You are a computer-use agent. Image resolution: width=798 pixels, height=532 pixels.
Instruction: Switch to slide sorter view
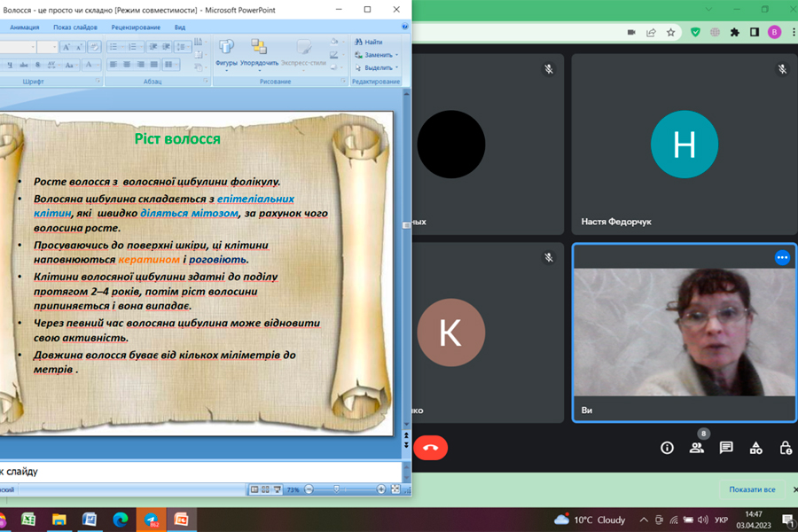pyautogui.click(x=265, y=489)
